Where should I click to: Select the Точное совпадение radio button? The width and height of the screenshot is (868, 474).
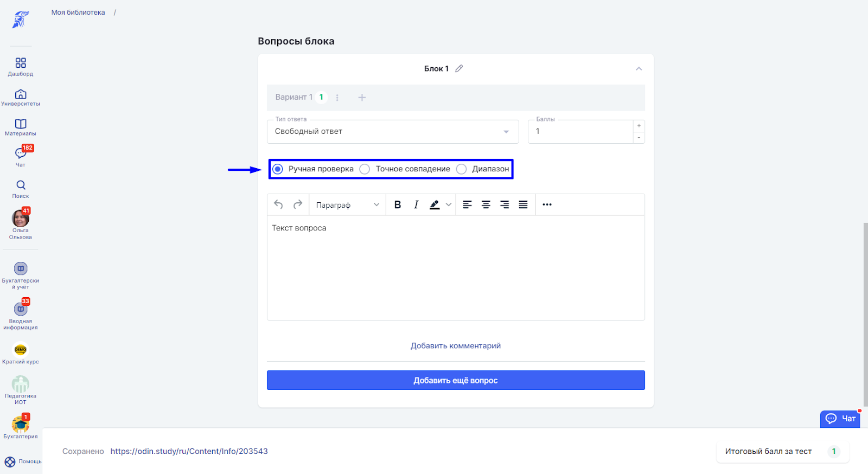click(x=365, y=169)
